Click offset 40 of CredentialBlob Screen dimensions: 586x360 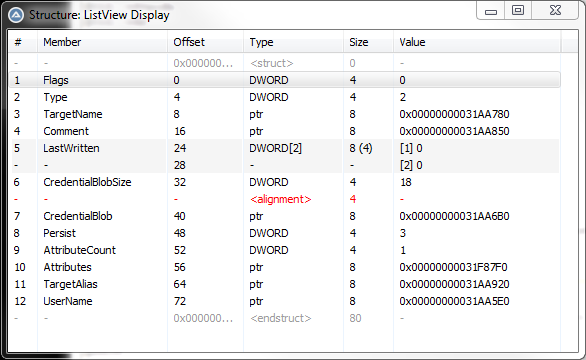180,216
